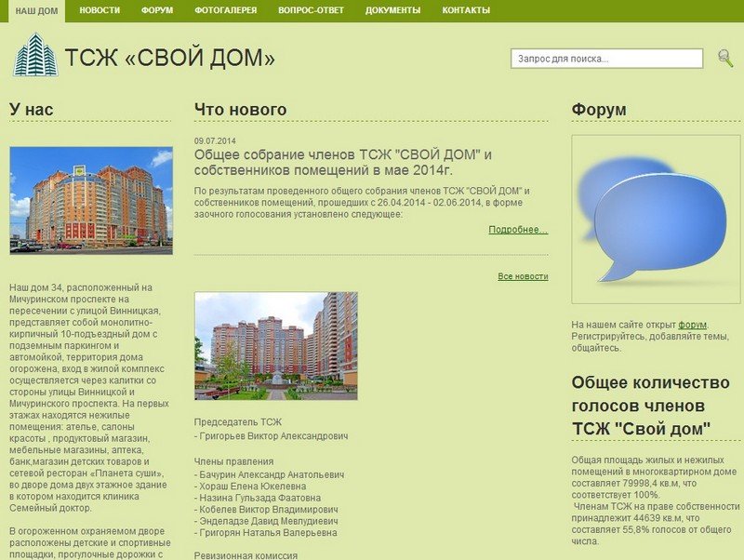Follow the форум link in the sidebar text
This screenshot has width=744, height=560.
[692, 325]
